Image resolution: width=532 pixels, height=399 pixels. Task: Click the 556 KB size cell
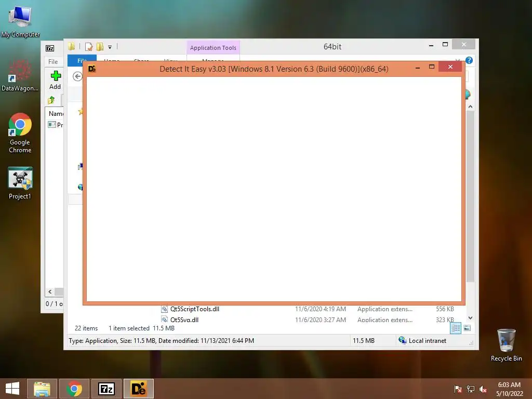(x=445, y=309)
